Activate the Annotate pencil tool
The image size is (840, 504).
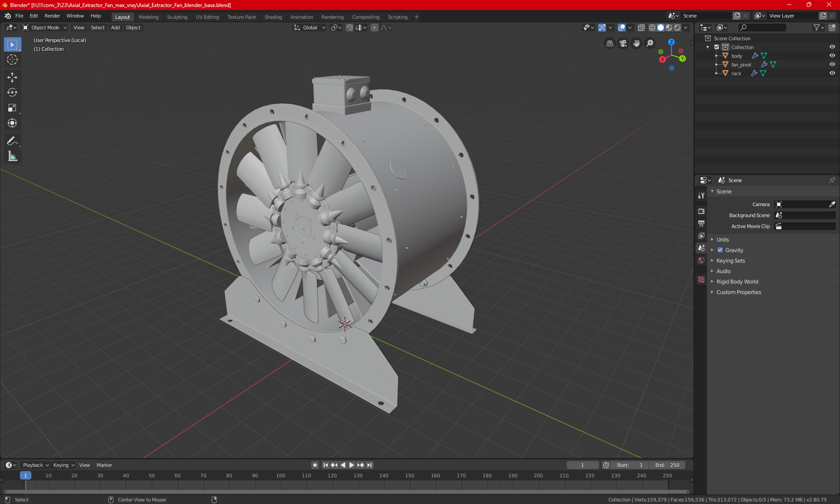coord(12,141)
